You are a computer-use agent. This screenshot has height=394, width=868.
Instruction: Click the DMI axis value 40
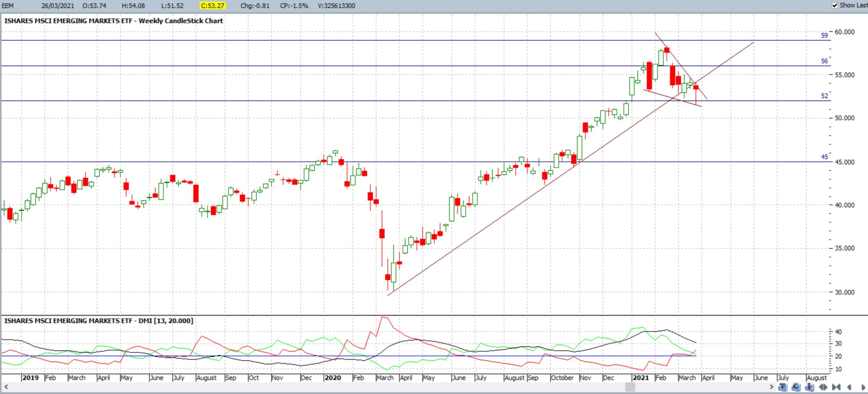838,332
